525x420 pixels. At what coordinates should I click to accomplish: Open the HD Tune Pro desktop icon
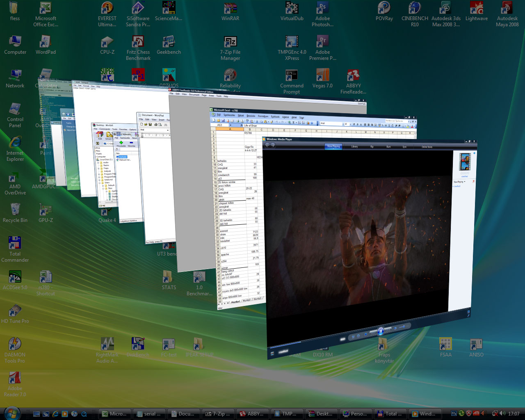pos(15,314)
